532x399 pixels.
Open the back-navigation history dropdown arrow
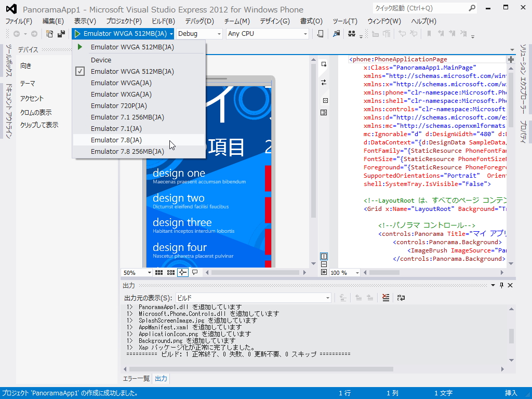coord(25,34)
